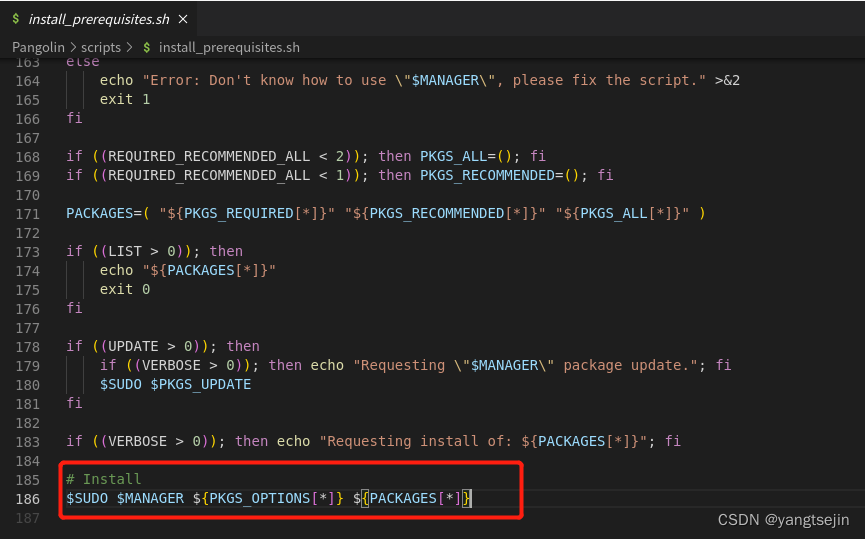Click the "exit 1" statement

[x=125, y=99]
